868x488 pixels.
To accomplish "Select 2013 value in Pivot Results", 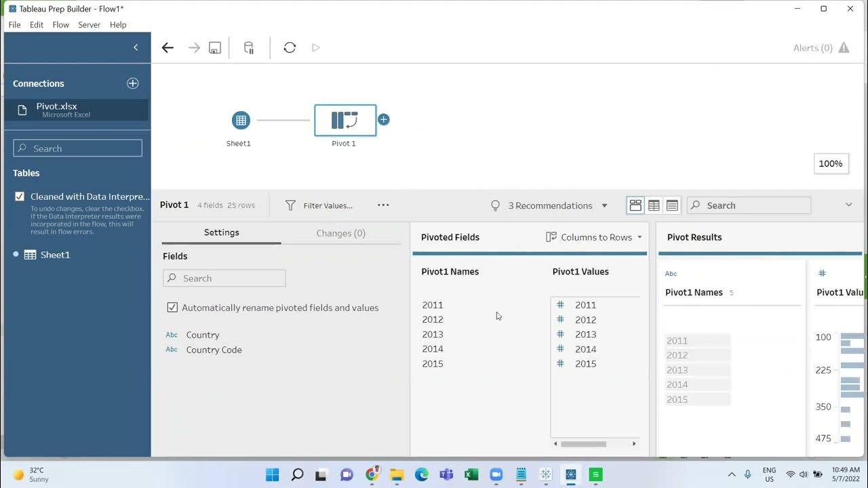I will (x=697, y=370).
